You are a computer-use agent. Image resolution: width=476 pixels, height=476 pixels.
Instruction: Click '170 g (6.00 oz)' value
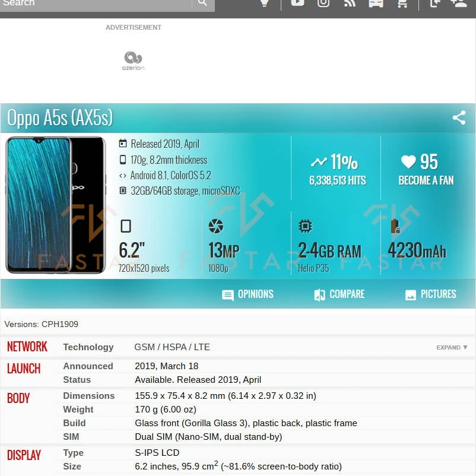166,410
